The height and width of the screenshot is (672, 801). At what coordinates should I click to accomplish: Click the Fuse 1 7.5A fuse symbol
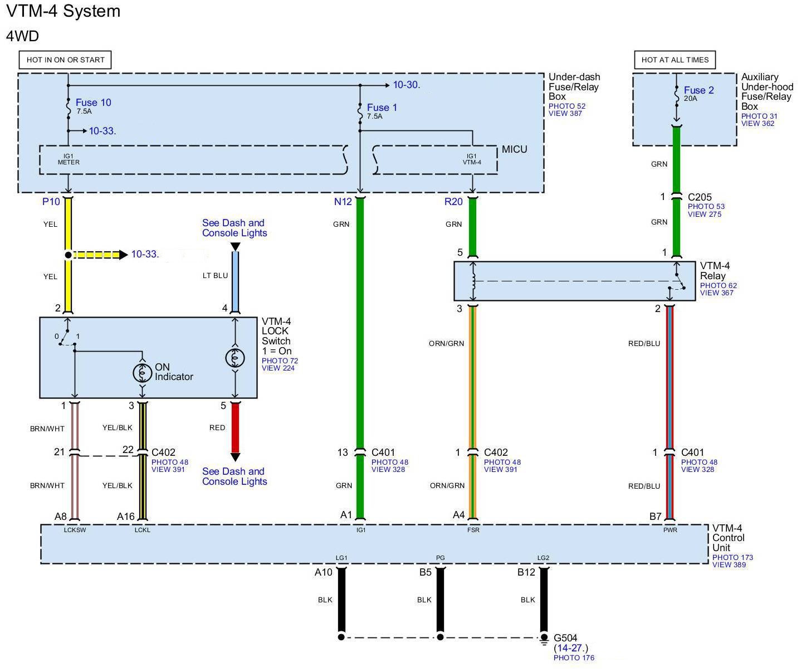pyautogui.click(x=360, y=113)
